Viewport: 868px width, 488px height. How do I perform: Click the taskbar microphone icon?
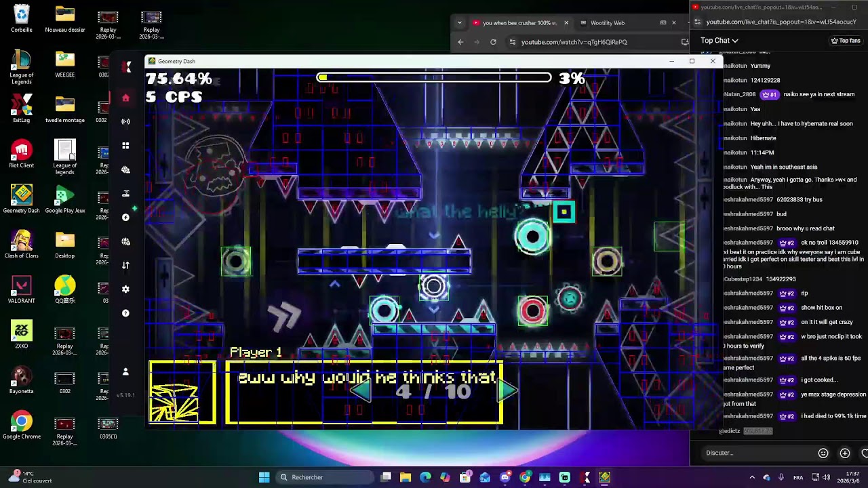(781, 477)
